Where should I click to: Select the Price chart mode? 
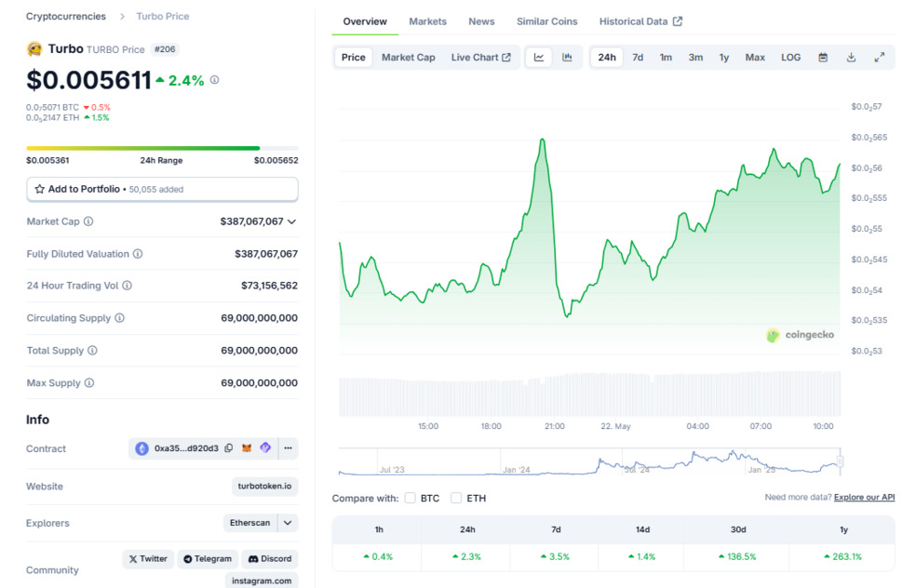click(x=354, y=58)
